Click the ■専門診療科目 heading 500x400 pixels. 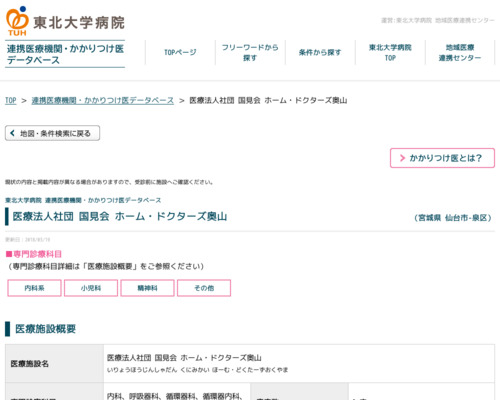tap(34, 254)
